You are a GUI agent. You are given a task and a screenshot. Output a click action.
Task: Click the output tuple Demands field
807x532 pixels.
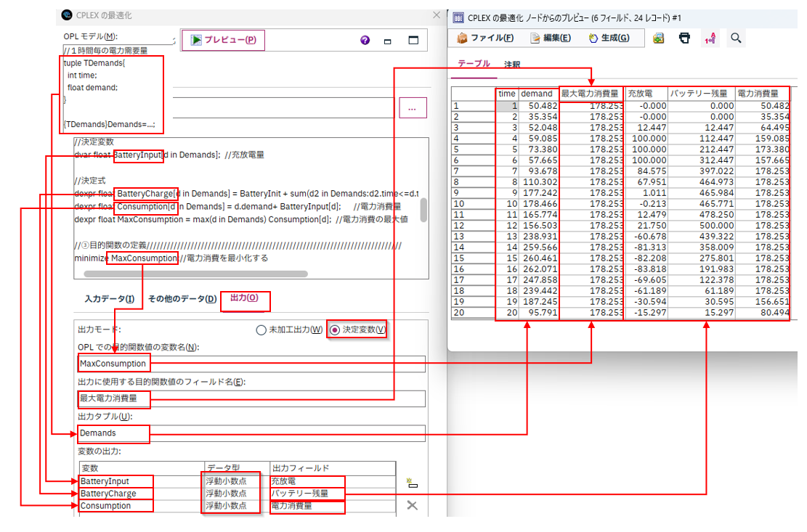pyautogui.click(x=251, y=433)
